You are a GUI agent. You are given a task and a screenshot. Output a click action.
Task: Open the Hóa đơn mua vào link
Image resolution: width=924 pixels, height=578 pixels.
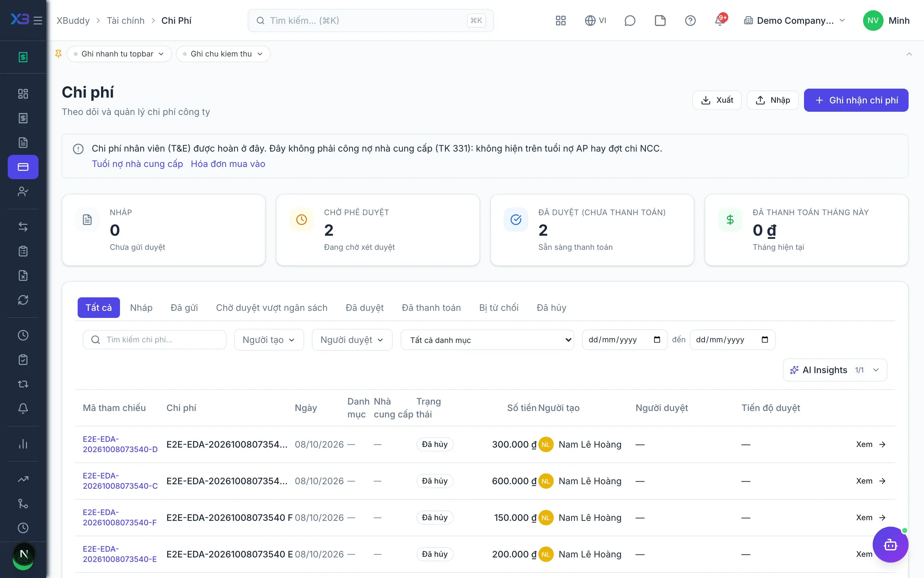click(228, 164)
